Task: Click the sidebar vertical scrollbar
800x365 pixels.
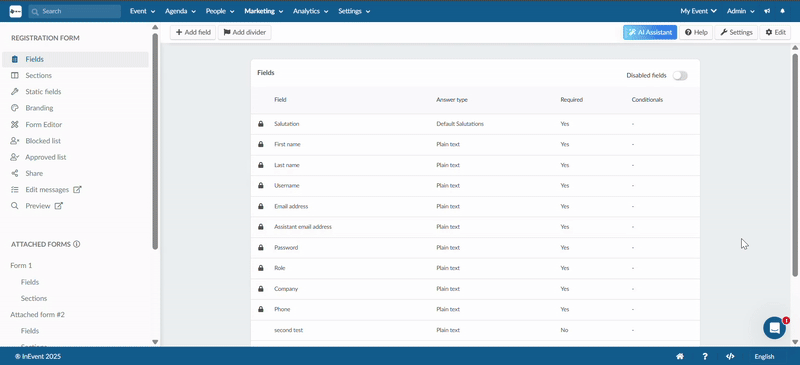Action: pos(155,141)
